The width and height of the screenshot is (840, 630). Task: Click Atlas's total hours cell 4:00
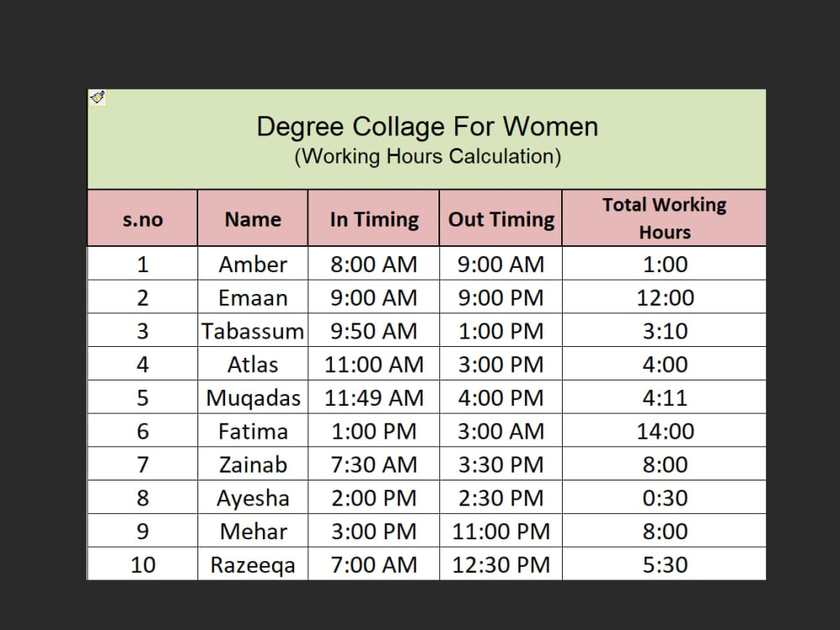pos(664,365)
